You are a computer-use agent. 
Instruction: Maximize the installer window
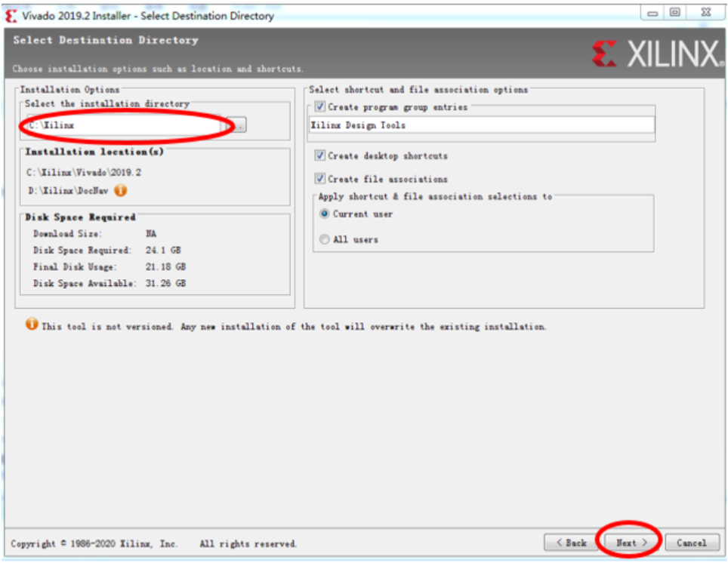click(676, 13)
